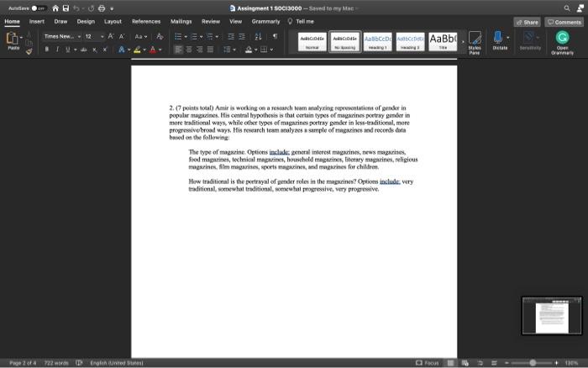Viewport: 588px width, 368px height.
Task: Click the Undo arrow icon
Action: pos(76,8)
